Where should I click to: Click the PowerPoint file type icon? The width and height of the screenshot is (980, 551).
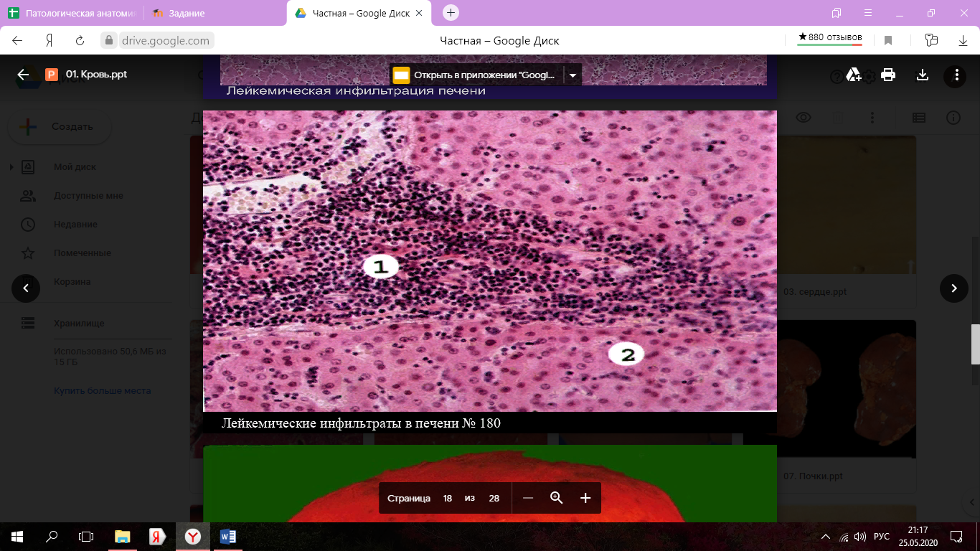tap(52, 75)
